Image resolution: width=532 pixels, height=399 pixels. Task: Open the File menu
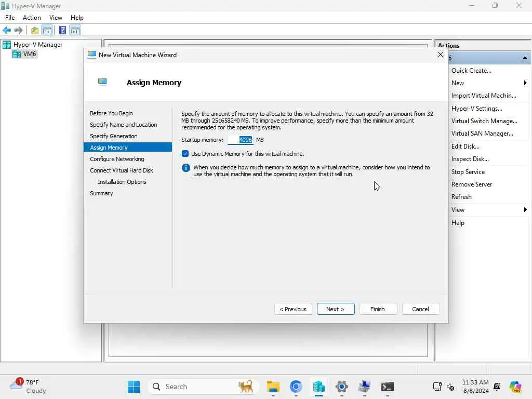pos(10,18)
